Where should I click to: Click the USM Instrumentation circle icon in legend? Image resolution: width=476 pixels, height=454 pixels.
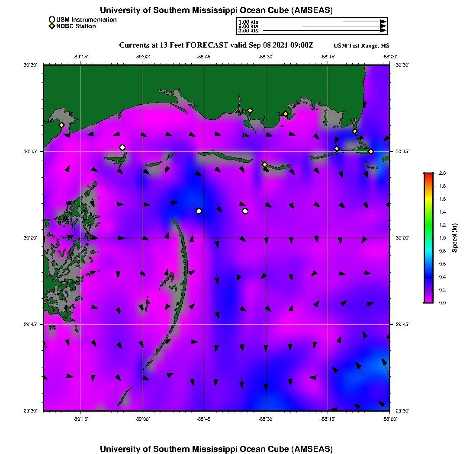(52, 19)
